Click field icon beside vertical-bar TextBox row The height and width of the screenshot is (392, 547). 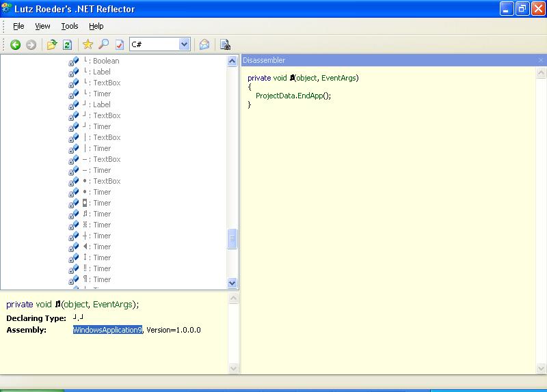pos(74,138)
